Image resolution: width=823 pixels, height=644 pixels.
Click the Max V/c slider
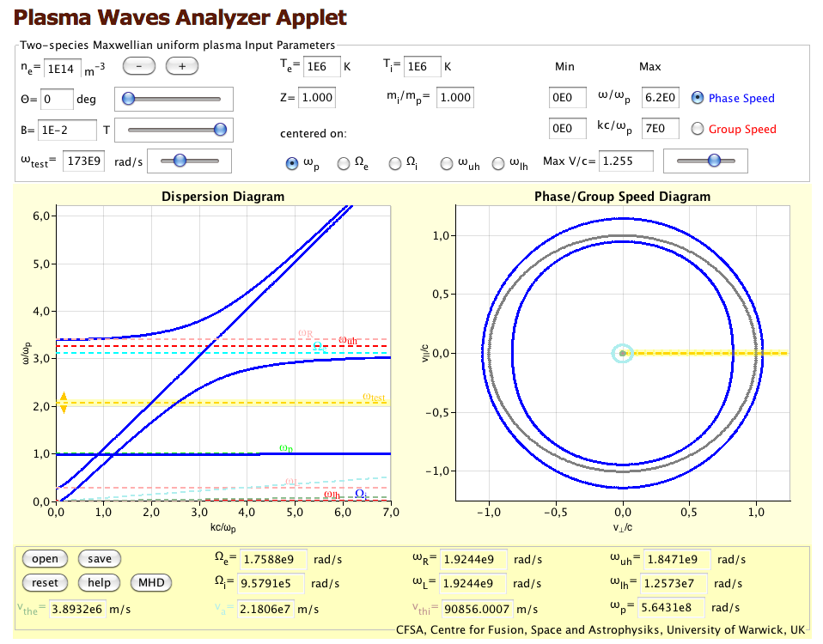[x=711, y=161]
